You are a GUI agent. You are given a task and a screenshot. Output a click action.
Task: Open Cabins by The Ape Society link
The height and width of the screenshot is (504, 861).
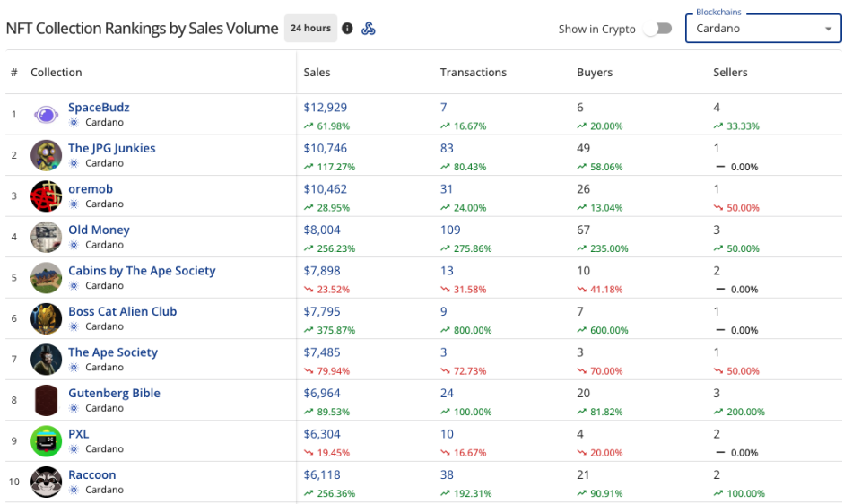tap(142, 271)
